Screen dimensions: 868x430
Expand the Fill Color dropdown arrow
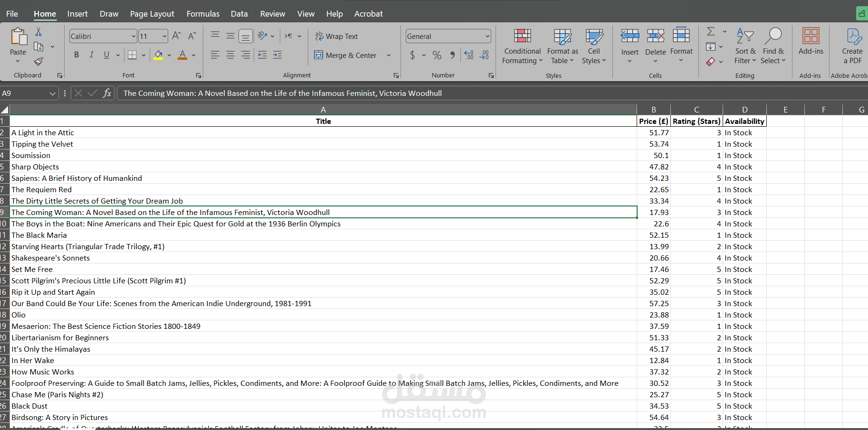(x=169, y=55)
